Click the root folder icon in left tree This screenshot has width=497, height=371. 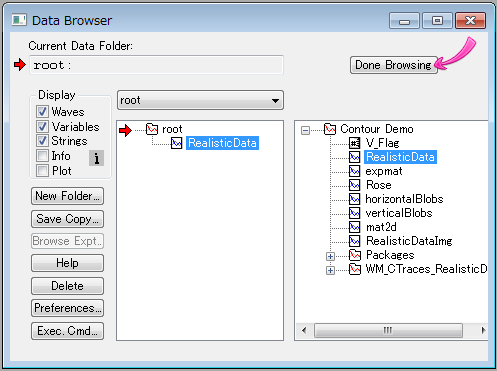coord(152,129)
